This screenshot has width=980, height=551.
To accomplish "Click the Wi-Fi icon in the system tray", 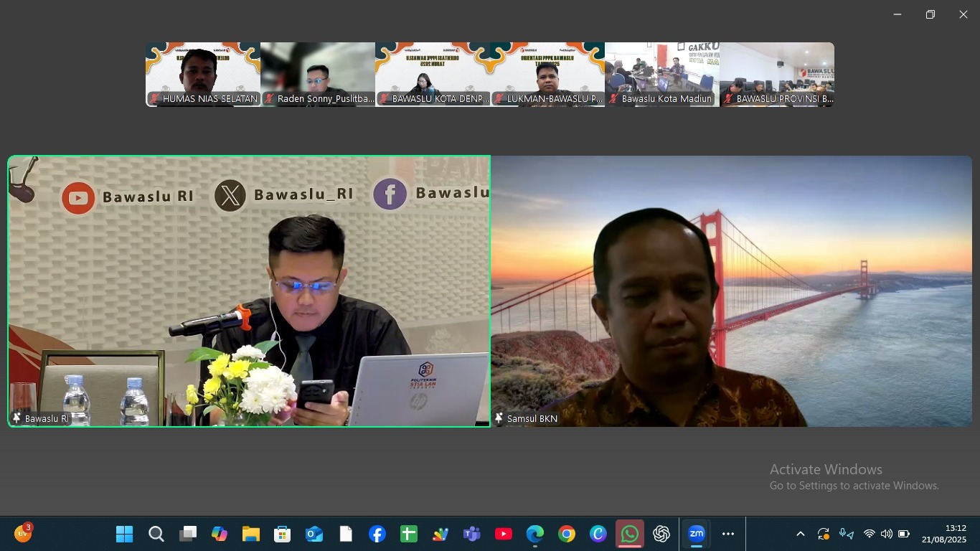I will [869, 534].
